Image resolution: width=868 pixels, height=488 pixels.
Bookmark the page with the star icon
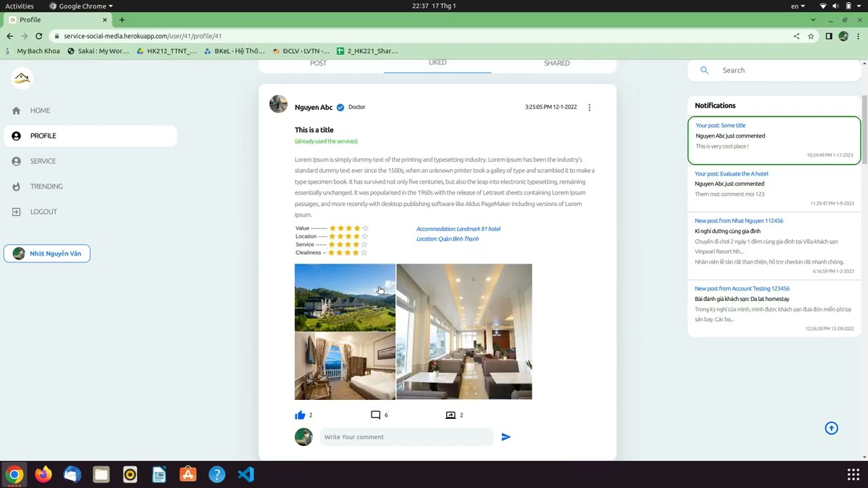[811, 36]
